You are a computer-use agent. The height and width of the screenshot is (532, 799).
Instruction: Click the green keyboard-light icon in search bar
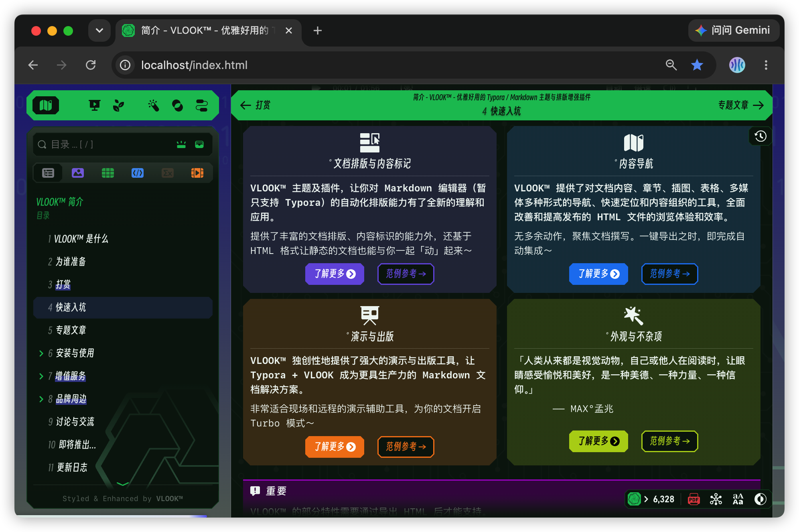(181, 144)
